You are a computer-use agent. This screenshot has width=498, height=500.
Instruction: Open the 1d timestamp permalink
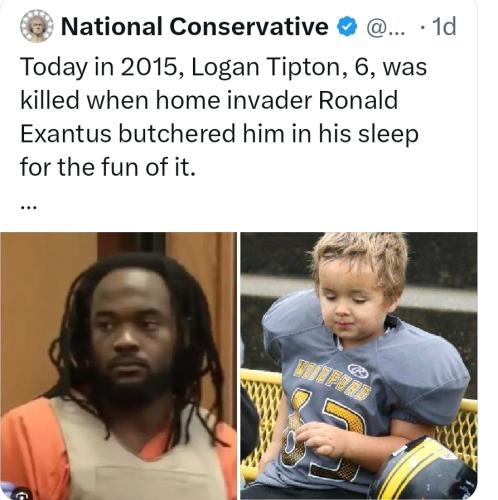point(444,26)
